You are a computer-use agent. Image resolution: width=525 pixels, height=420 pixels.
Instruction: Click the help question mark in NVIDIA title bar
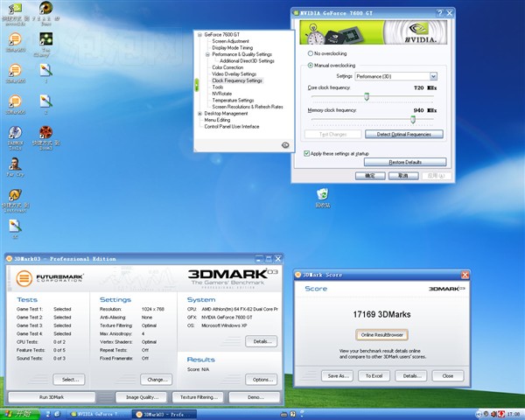(439, 13)
